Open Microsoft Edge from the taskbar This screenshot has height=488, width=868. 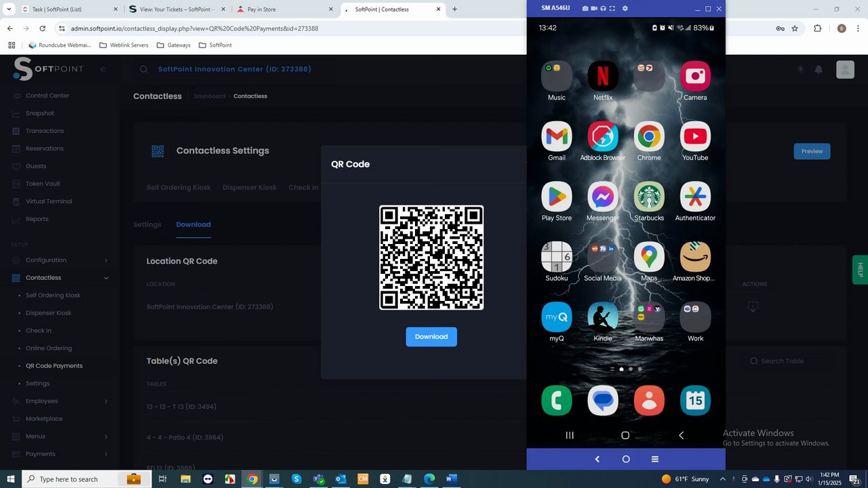pos(429,479)
